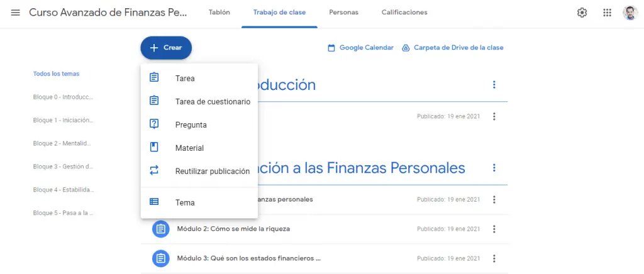The height and width of the screenshot is (274, 644).
Task: Choose Tarea de cuestionario menu item
Action: (x=199, y=102)
